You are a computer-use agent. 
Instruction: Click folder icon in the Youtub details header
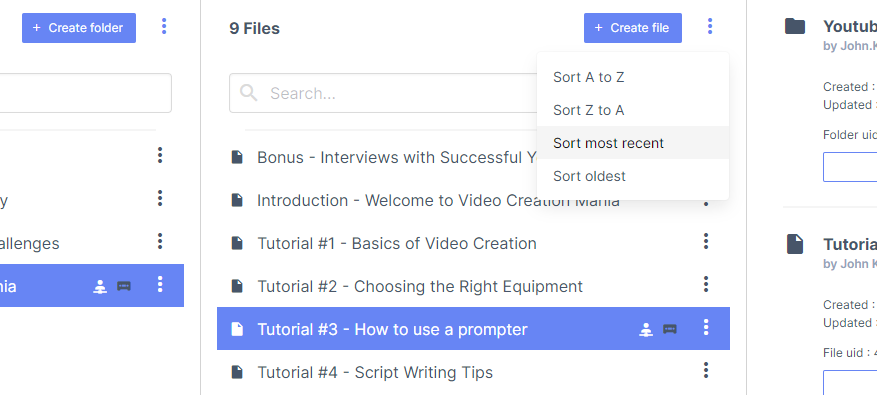click(795, 26)
